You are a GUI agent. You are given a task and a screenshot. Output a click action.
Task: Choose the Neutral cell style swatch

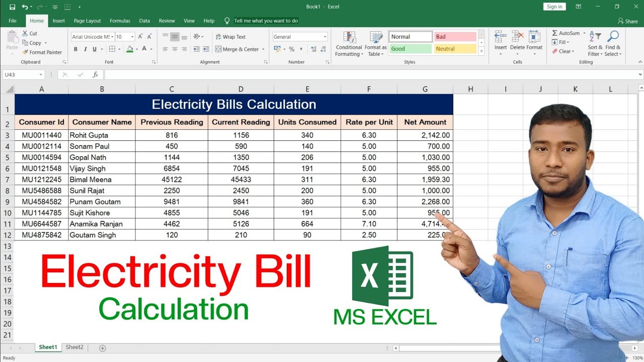click(x=455, y=49)
